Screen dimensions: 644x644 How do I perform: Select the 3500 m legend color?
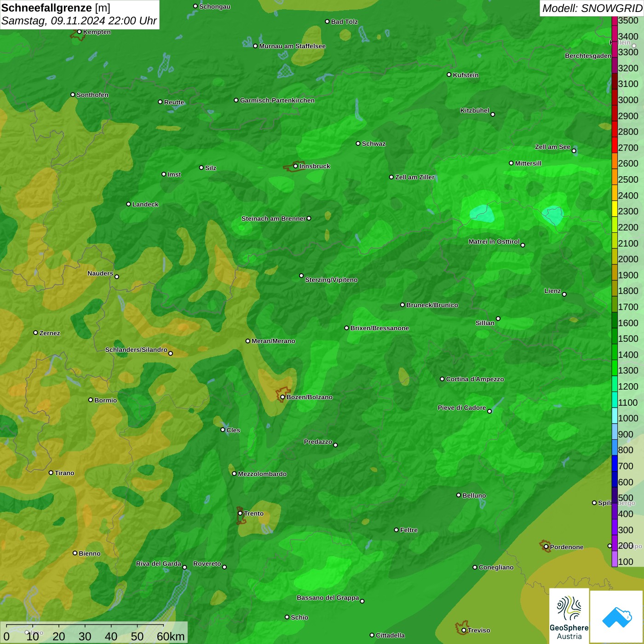click(614, 21)
